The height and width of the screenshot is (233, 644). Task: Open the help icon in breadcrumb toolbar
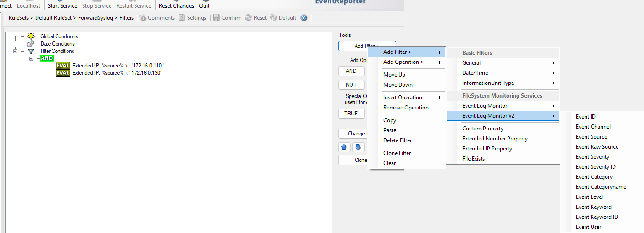(x=304, y=18)
